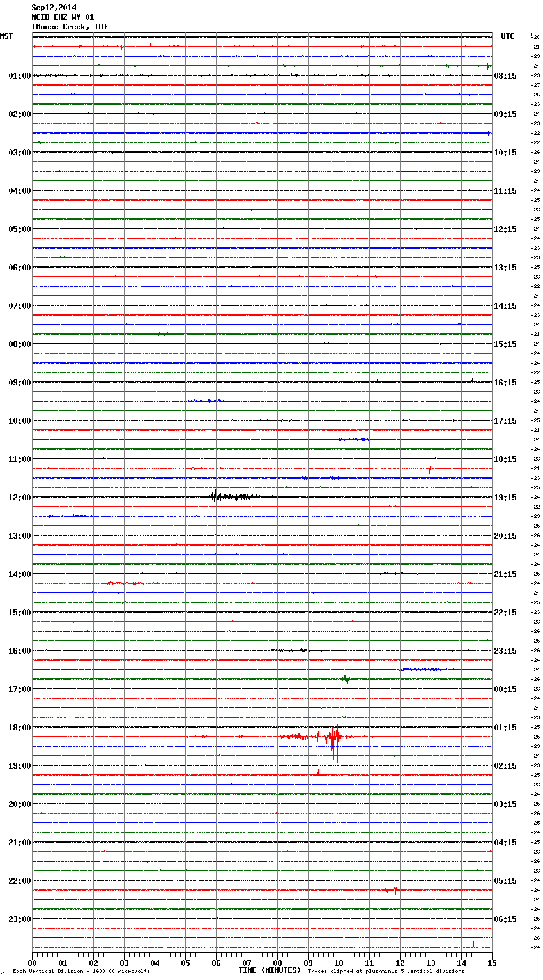Click the 14:00 MST time label
The image size is (543, 980).
pos(20,574)
